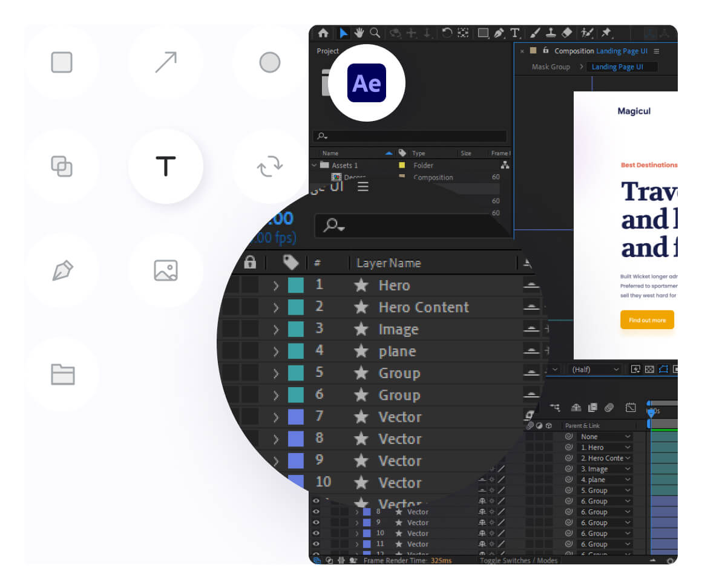The width and height of the screenshot is (702, 588).
Task: Collapse the Assets 1 folder
Action: tap(314, 165)
